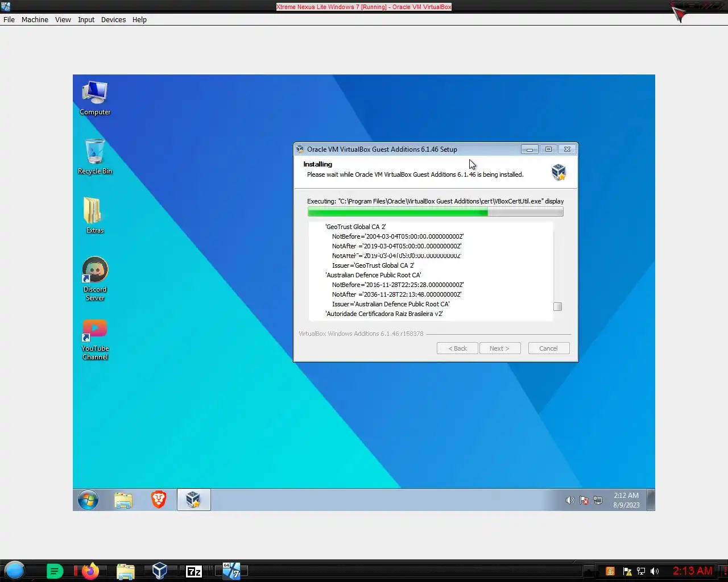Image resolution: width=728 pixels, height=582 pixels.
Task: Minimize the Guest Additions Setup window
Action: [x=530, y=149]
